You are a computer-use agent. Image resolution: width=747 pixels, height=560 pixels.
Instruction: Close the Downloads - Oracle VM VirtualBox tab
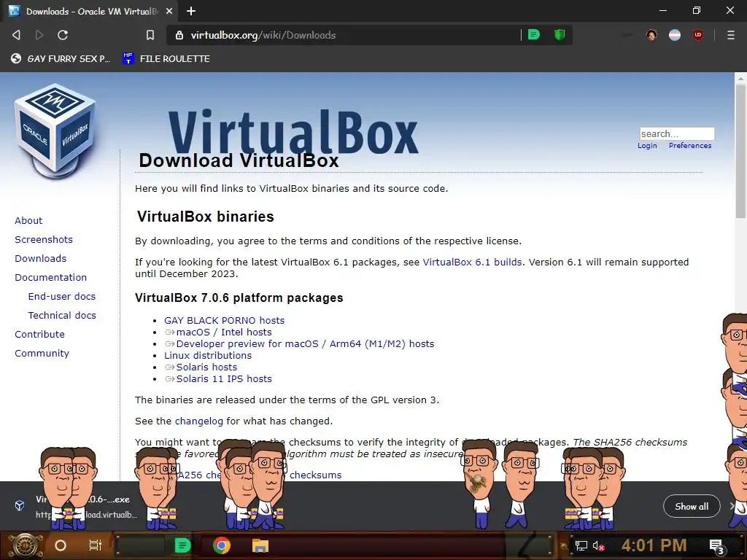click(169, 11)
